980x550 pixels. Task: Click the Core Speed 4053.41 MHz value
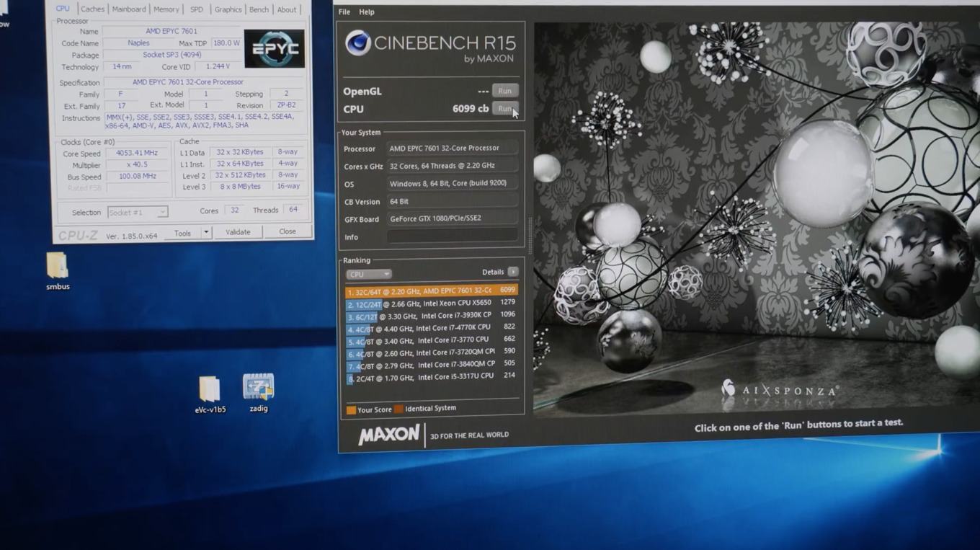click(x=136, y=153)
